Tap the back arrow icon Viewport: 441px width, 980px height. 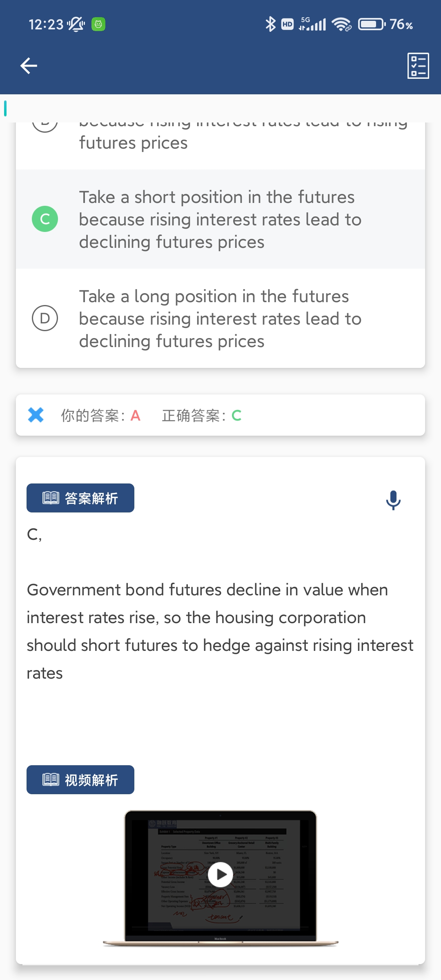coord(29,65)
